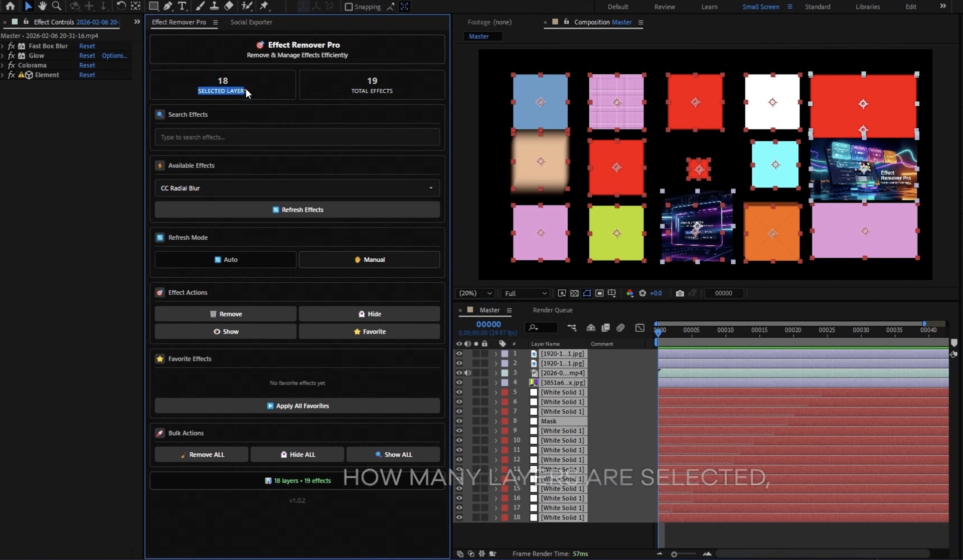The height and width of the screenshot is (560, 963).
Task: Open the Render Queue tab
Action: [552, 310]
